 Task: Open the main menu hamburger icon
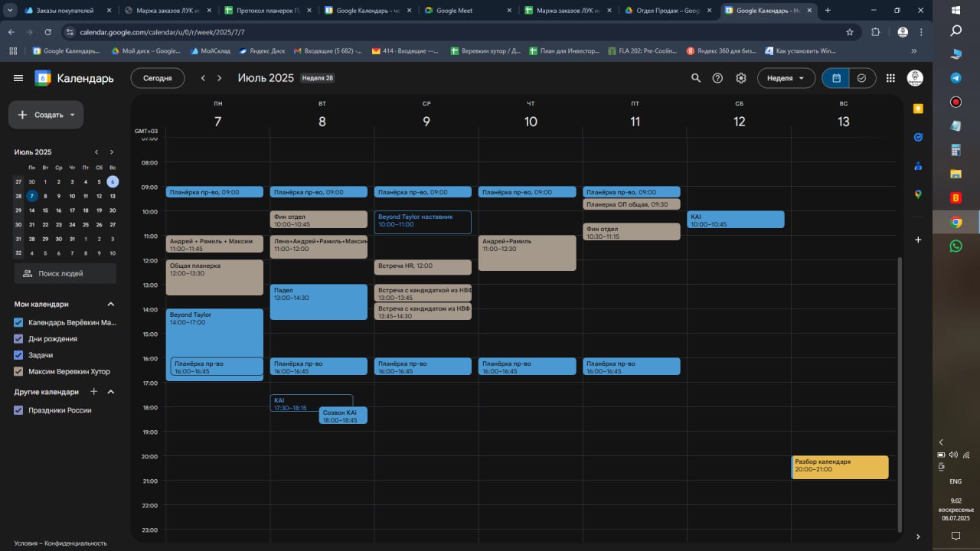18,78
